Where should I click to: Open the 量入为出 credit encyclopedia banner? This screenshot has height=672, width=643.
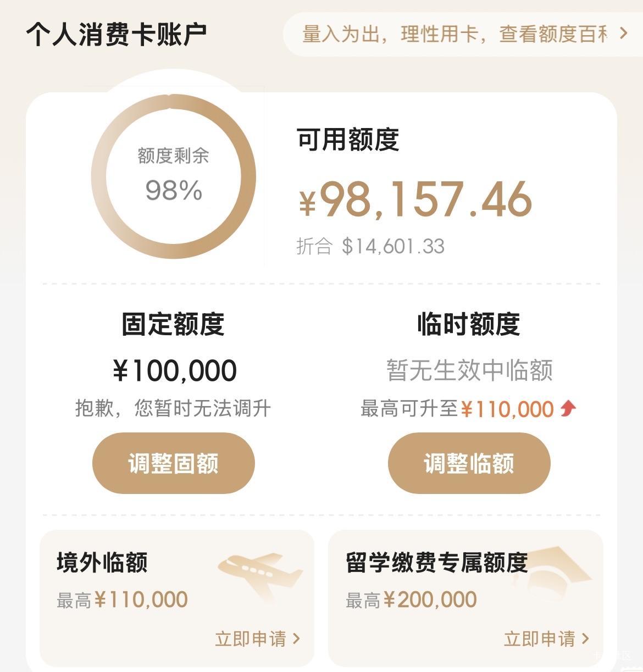463,34
